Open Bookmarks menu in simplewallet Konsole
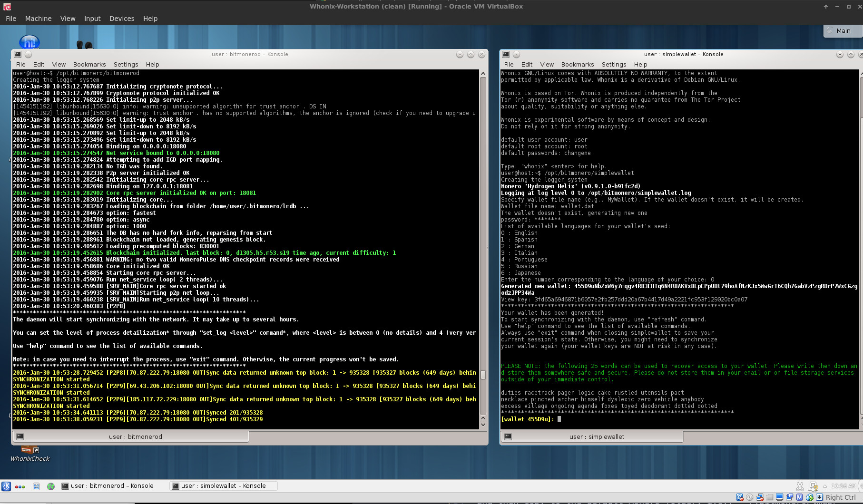 click(578, 65)
